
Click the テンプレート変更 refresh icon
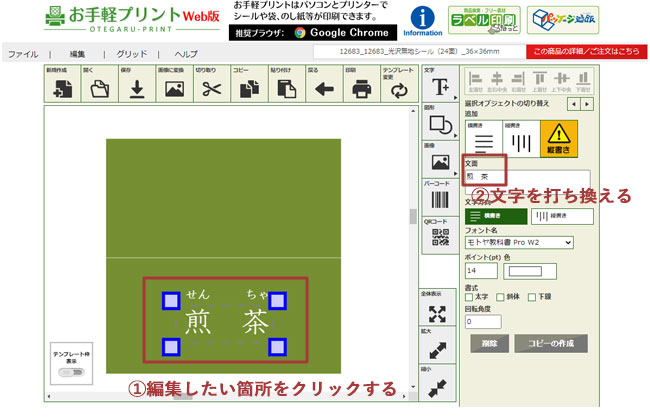[x=399, y=88]
